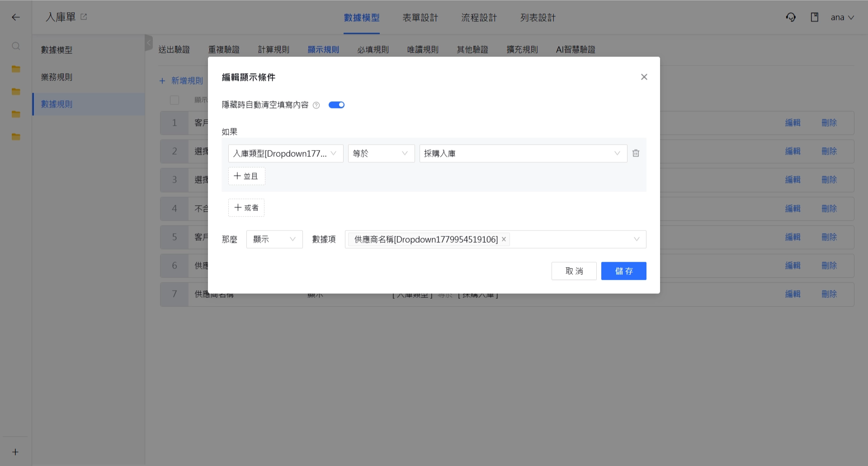The image size is (868, 466).
Task: Click 編輯 for rule row 7
Action: (793, 294)
